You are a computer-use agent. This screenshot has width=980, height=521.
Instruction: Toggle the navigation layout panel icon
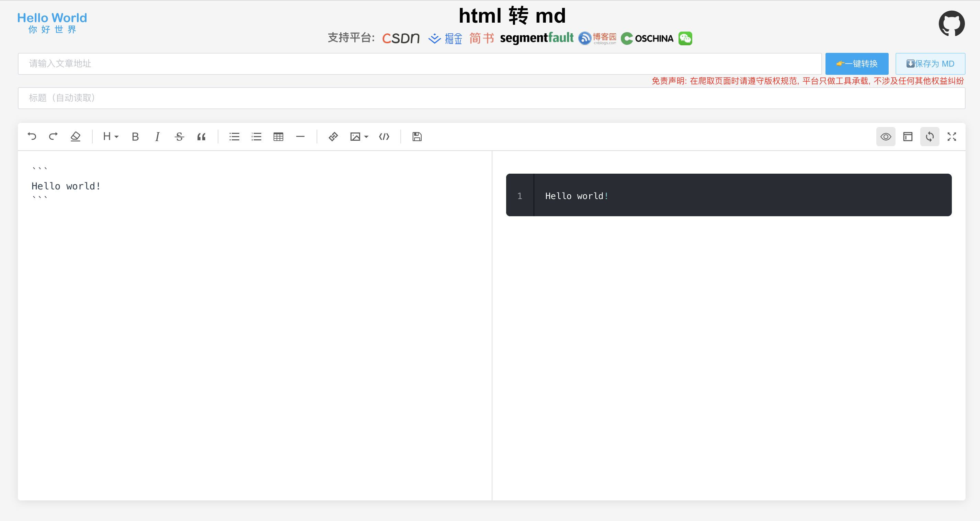click(x=908, y=137)
